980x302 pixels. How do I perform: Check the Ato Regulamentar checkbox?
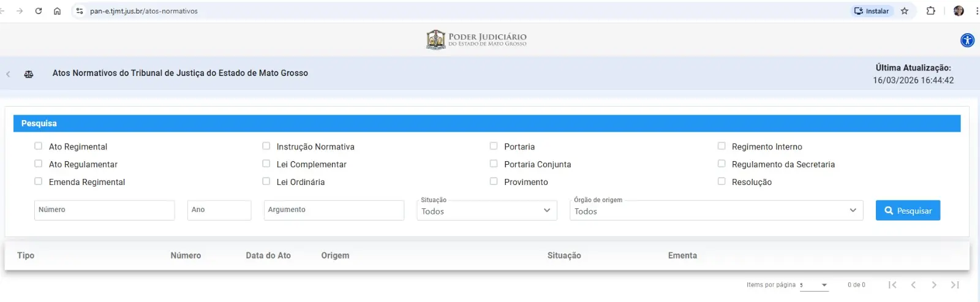pyautogui.click(x=38, y=164)
